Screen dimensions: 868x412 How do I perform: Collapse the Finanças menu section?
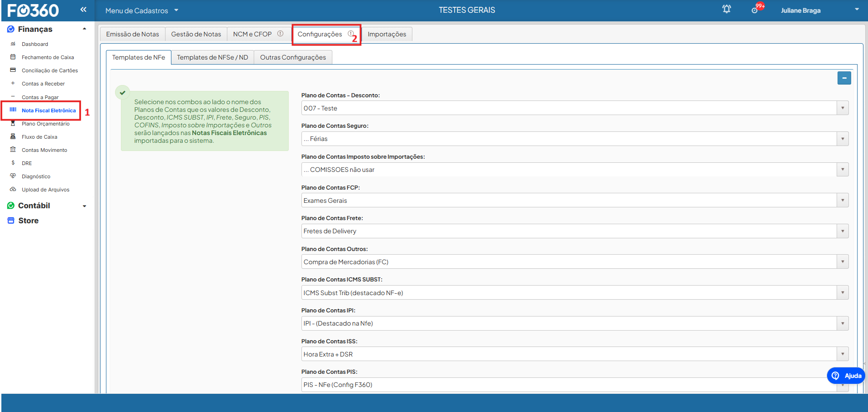pos(85,29)
